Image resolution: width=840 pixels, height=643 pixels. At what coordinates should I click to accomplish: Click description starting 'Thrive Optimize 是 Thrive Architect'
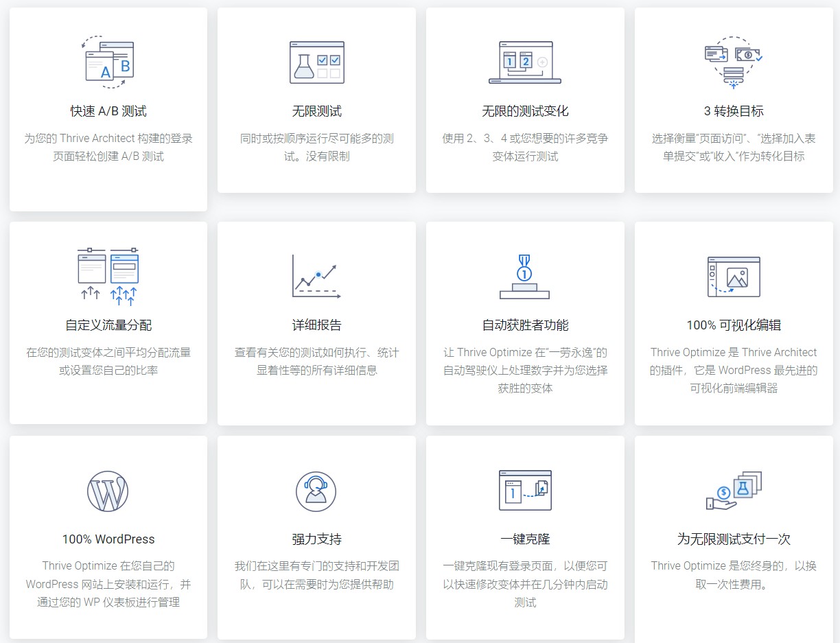[734, 371]
